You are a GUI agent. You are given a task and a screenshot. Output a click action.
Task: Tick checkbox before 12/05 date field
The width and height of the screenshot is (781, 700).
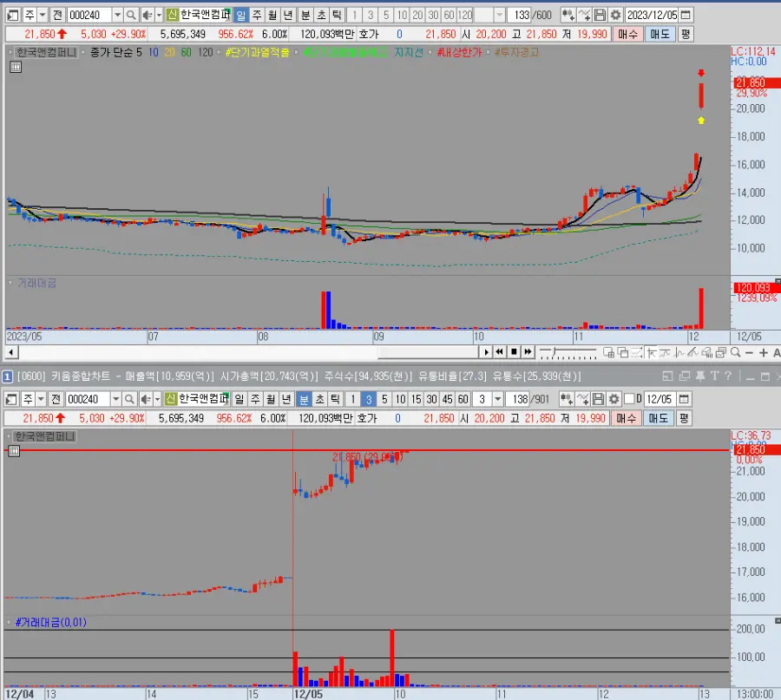coord(630,399)
